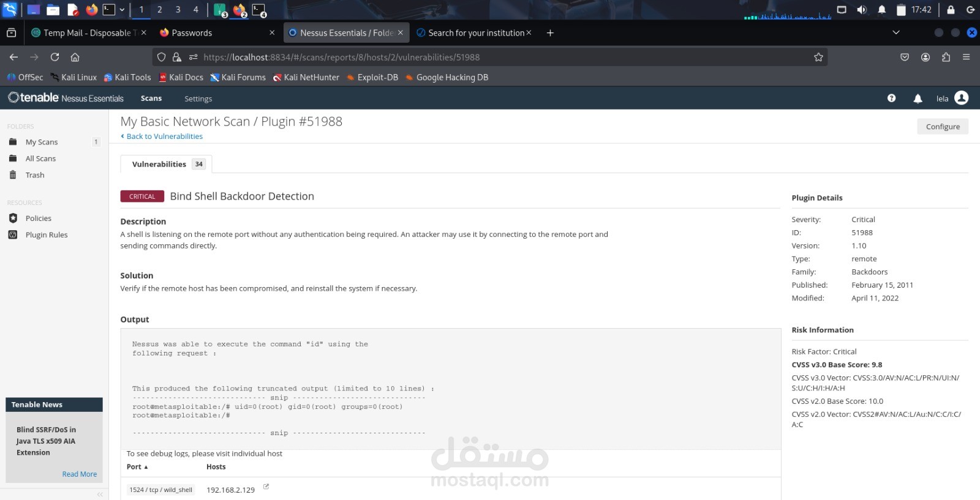The height and width of the screenshot is (500, 980).
Task: Click the CRITICAL severity badge
Action: pos(142,196)
